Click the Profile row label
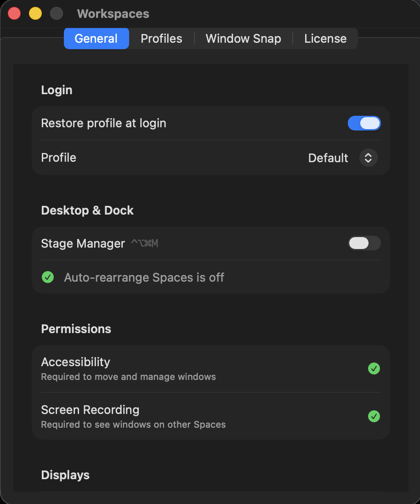 (x=58, y=158)
